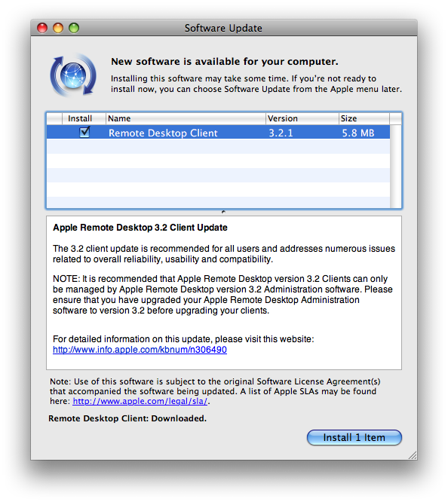The height and width of the screenshot is (502, 448).
Task: Click the Apple Remote Desktop 3.2 description heading
Action: coord(140,228)
